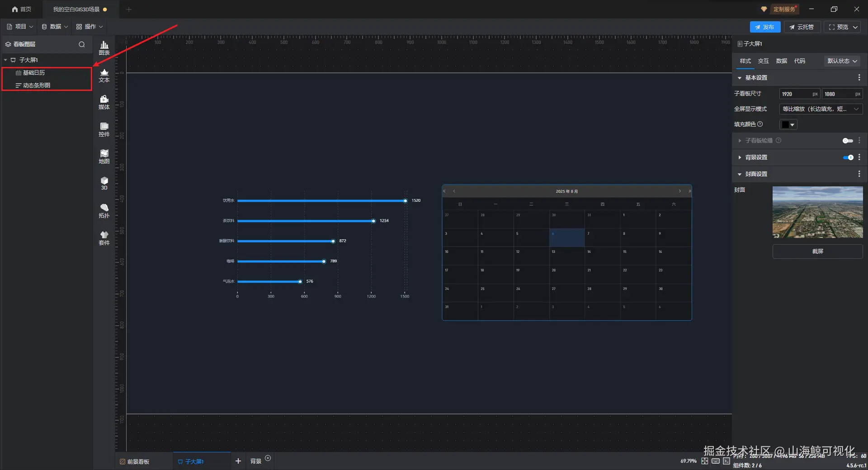Select the 基础日历 layer
The width and height of the screenshot is (868, 470).
[x=47, y=73]
